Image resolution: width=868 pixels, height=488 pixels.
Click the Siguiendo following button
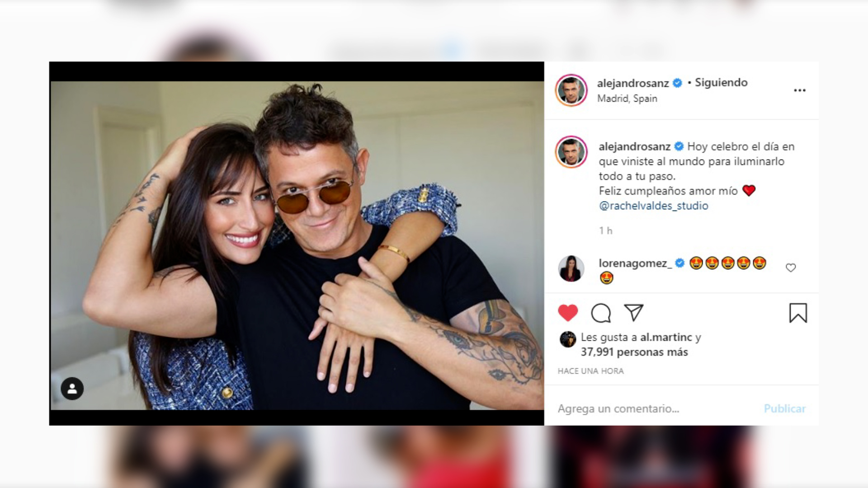click(721, 83)
